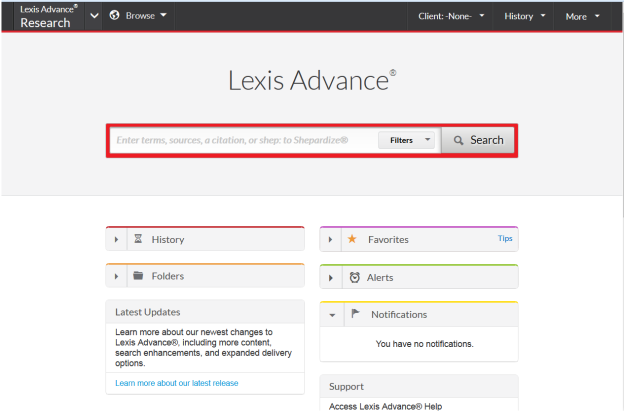Image resolution: width=624 pixels, height=414 pixels.
Task: Open 'Learn more about our latest release' link
Action: 177,383
